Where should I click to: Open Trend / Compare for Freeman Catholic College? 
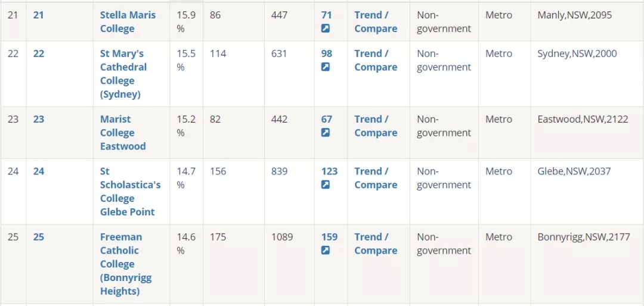376,243
